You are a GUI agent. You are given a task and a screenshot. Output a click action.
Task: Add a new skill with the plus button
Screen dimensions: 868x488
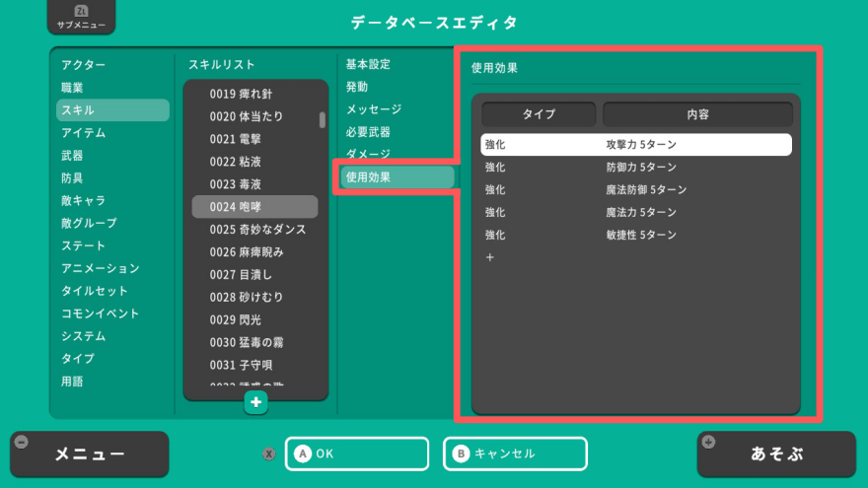[255, 402]
